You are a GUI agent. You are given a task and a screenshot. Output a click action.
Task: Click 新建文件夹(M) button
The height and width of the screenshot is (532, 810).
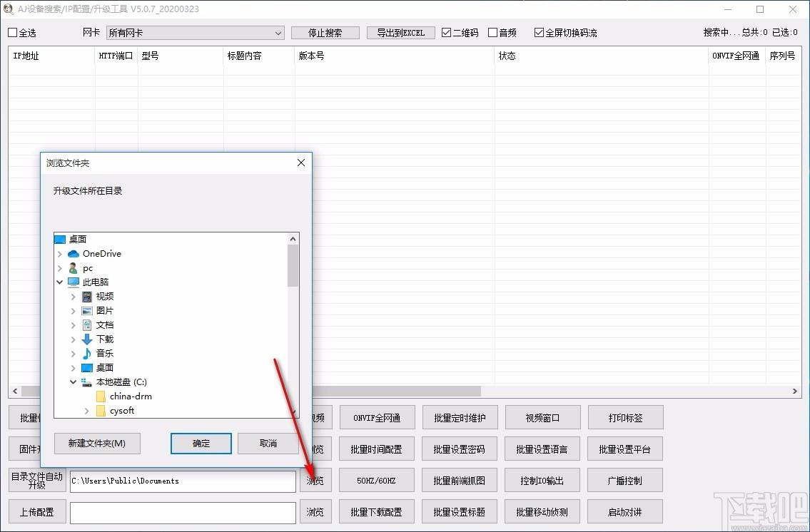pos(97,444)
